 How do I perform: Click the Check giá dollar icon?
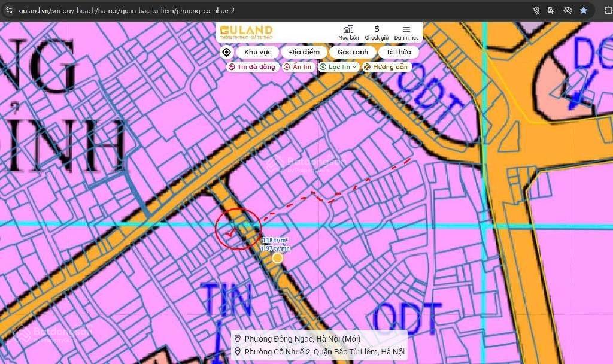pyautogui.click(x=377, y=32)
